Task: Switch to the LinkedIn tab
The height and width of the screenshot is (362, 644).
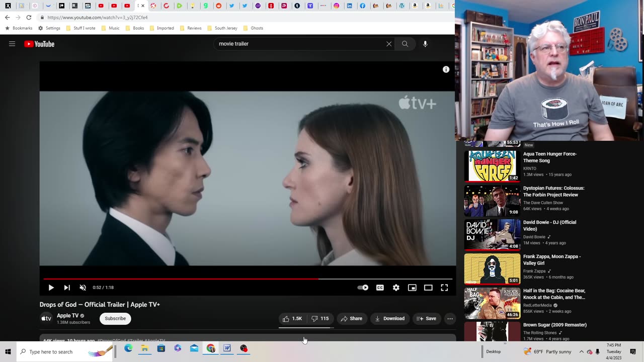Action: (x=350, y=6)
